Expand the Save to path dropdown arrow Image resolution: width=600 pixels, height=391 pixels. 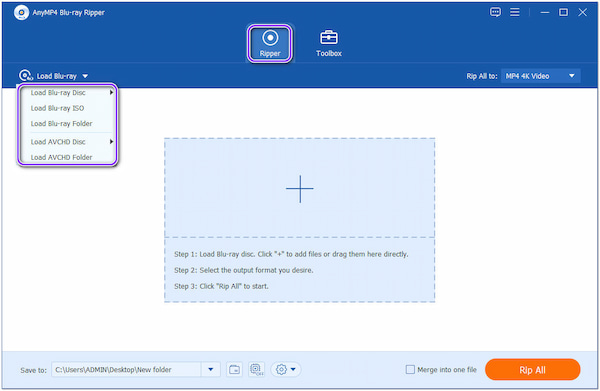210,370
